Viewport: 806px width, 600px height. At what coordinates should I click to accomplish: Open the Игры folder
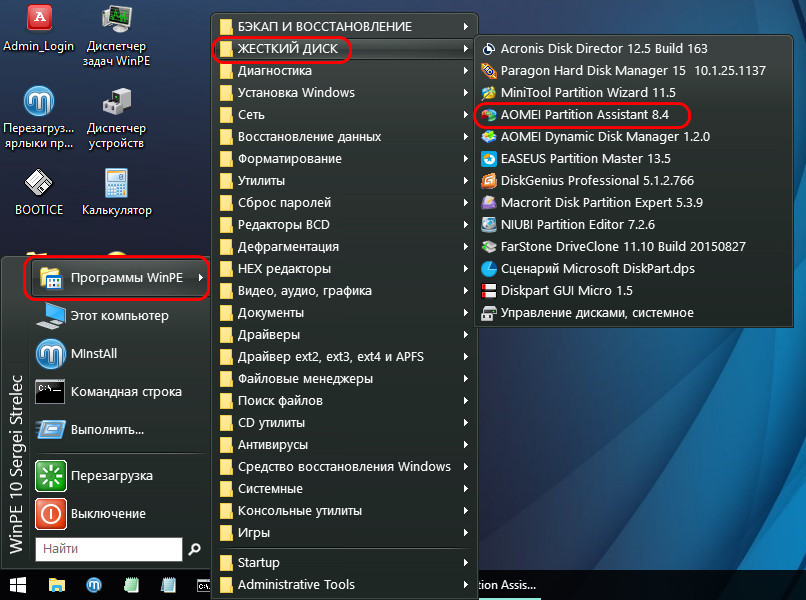(x=344, y=533)
